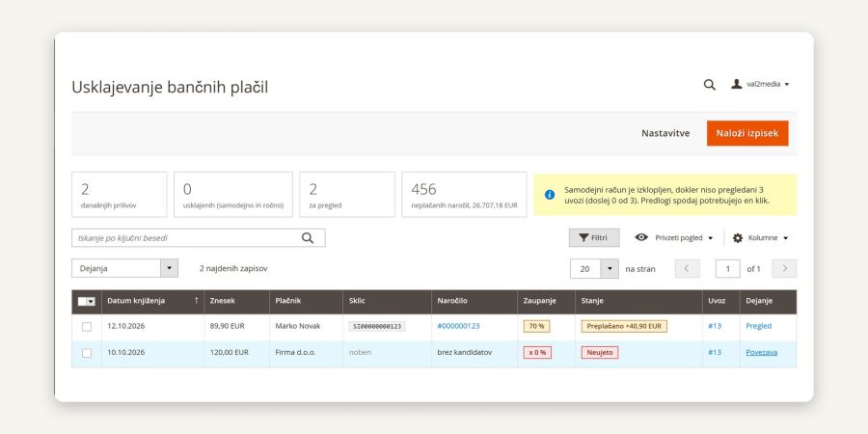
Task: Click the SI00000000123 reference code
Action: click(377, 327)
